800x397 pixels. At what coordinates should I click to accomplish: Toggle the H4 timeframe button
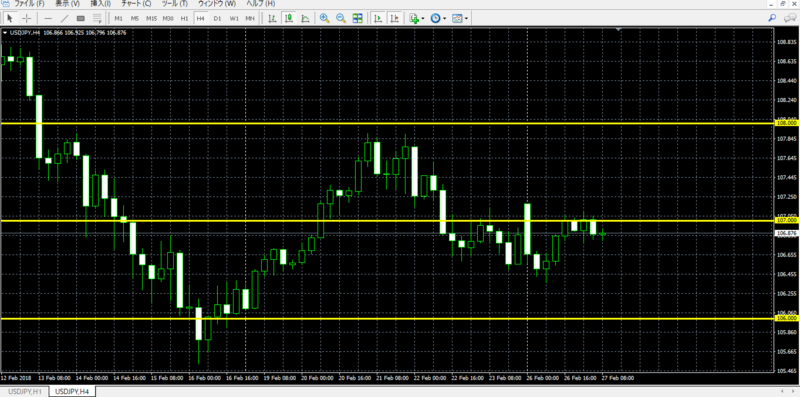(201, 18)
